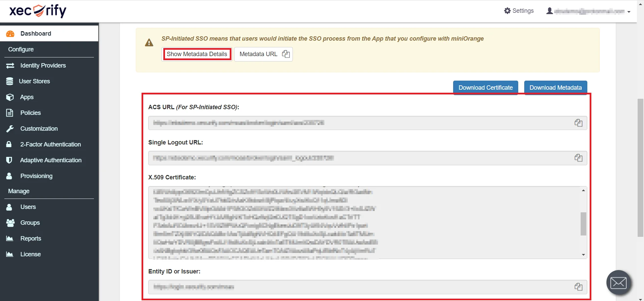Open the floating mail contact icon
Image resolution: width=644 pixels, height=301 pixels.
tap(618, 283)
